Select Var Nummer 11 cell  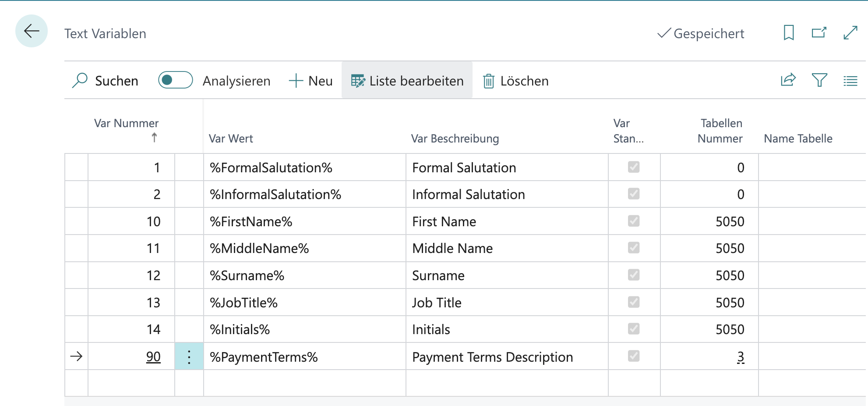pyautogui.click(x=131, y=248)
